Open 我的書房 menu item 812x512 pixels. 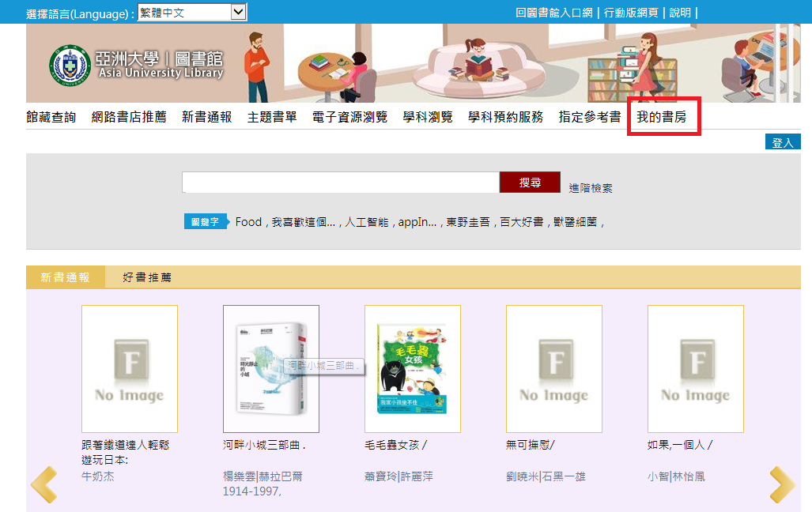(x=662, y=117)
